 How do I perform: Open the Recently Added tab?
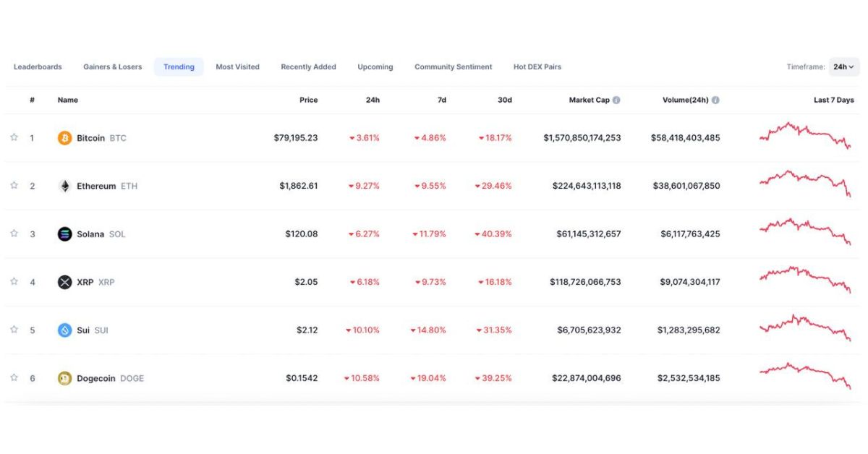coord(308,67)
